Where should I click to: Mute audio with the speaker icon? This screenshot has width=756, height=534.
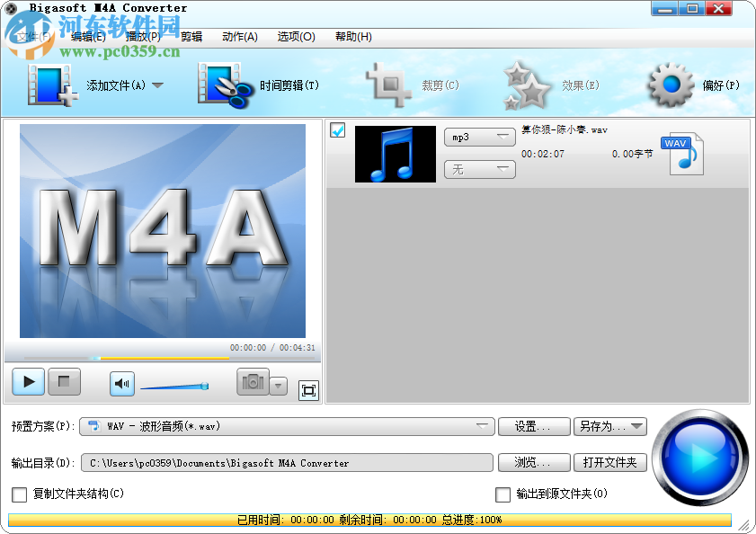coord(120,382)
